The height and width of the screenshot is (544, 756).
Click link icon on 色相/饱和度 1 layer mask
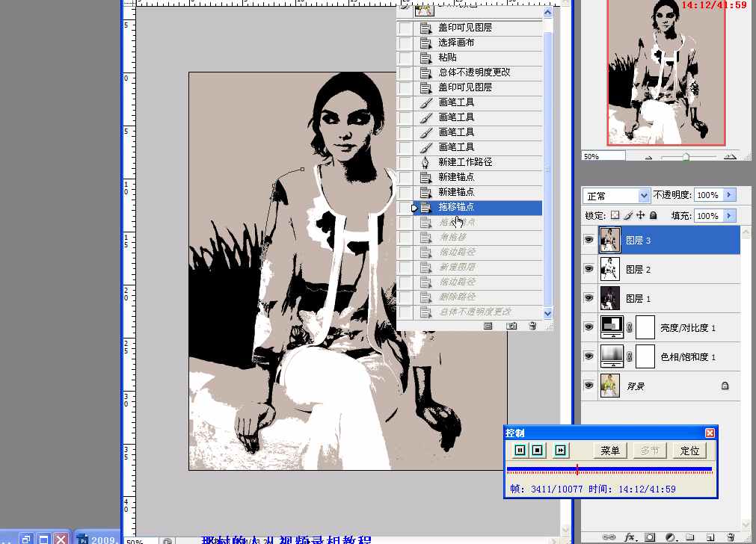coord(629,356)
